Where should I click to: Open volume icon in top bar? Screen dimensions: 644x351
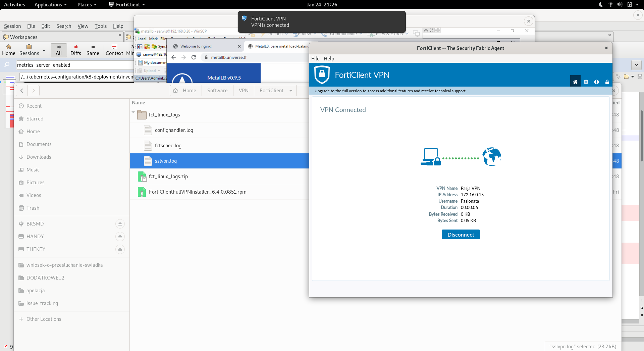620,4
